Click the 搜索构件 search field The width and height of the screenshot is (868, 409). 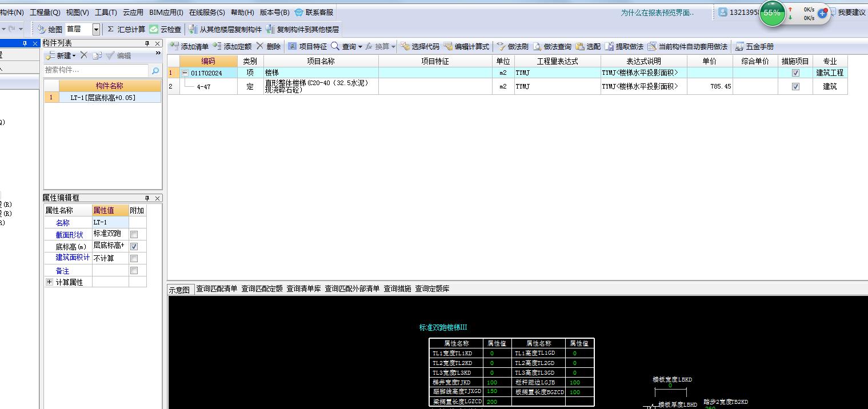(x=96, y=70)
